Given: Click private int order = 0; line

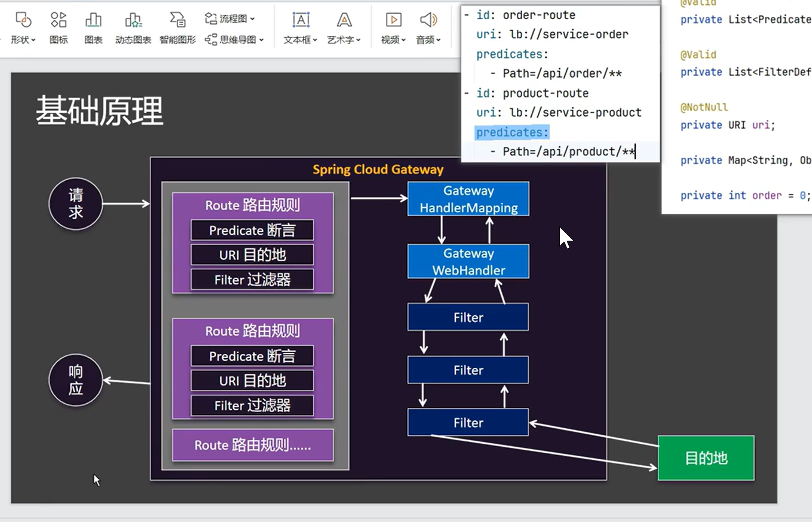Looking at the screenshot, I should point(746,195).
